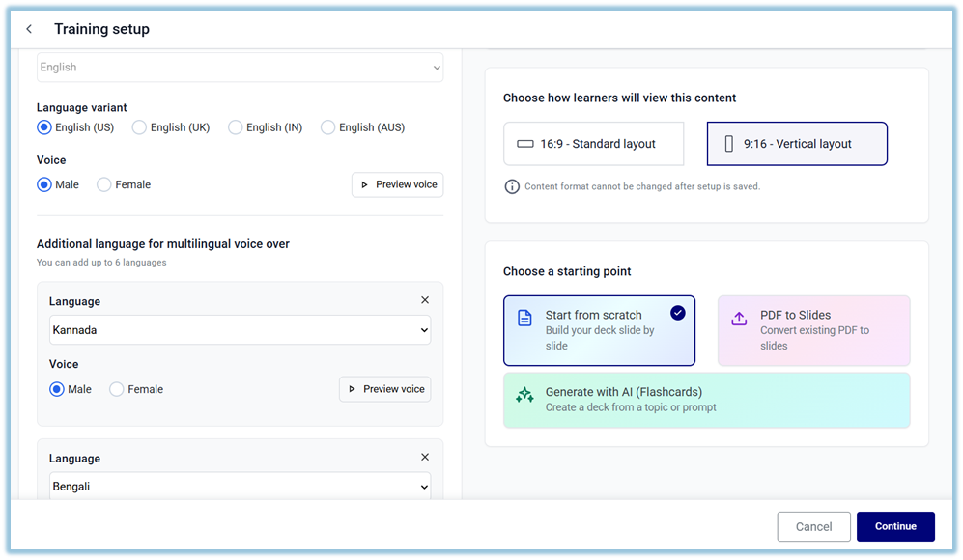Choose the 16:9 Standard layout option
Screen dimensions: 963x560
[x=593, y=144]
